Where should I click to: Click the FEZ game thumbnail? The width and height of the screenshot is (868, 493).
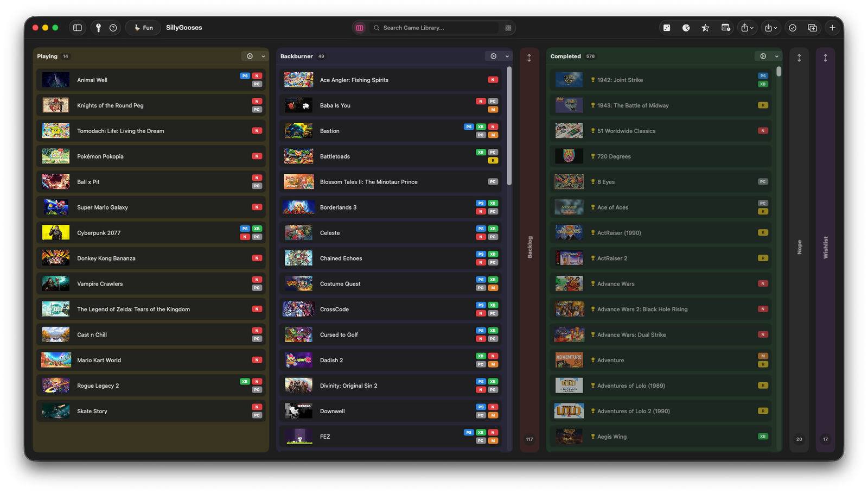coord(299,437)
